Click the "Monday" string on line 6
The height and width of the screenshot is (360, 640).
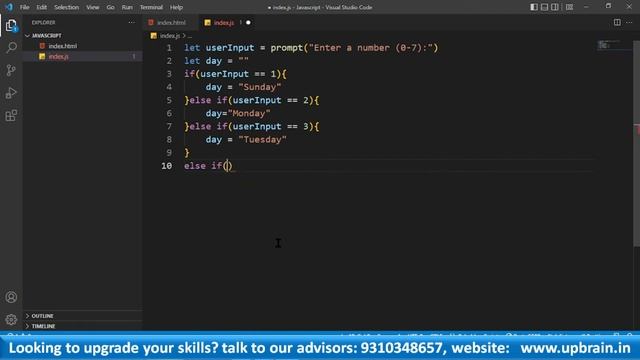(x=249, y=113)
